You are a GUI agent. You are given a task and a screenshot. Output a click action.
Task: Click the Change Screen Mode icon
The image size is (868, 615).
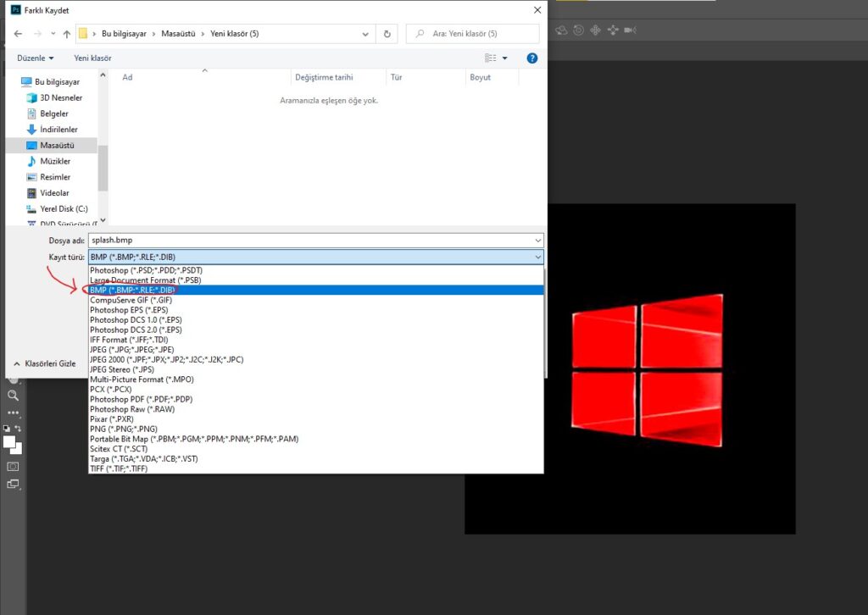[x=13, y=484]
